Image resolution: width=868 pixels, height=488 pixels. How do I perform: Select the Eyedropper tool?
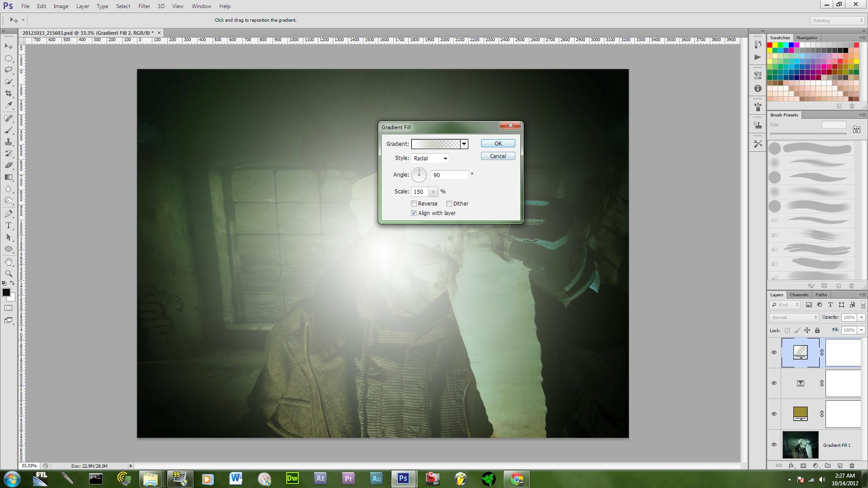pyautogui.click(x=9, y=105)
